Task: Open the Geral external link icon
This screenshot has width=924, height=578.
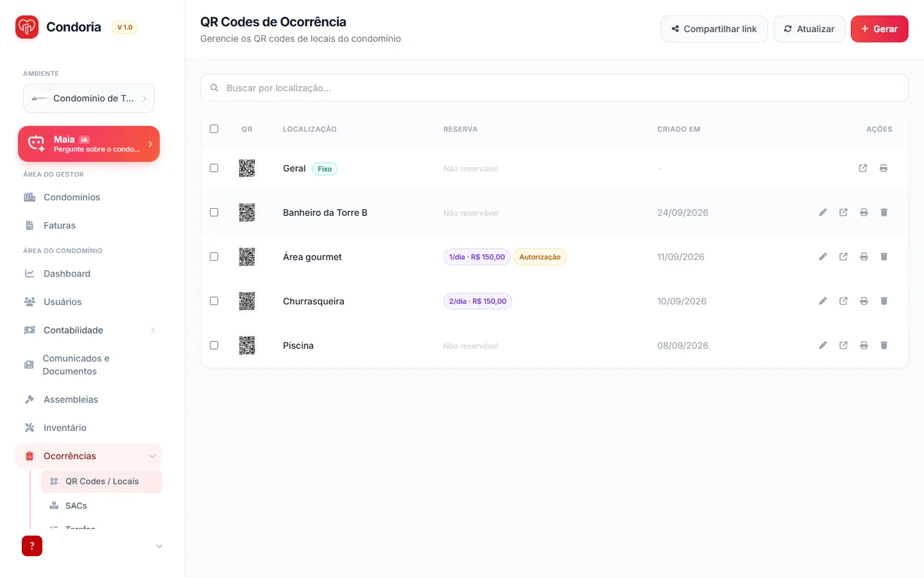Action: pos(863,168)
